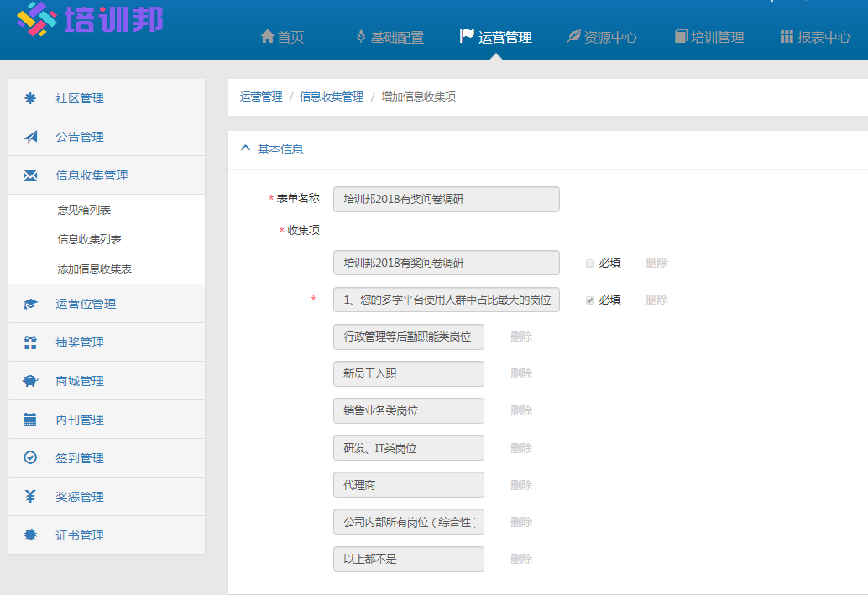Viewport: 868px width, 595px height.
Task: Click the 销售业务类岗位 option field
Action: pyautogui.click(x=409, y=411)
